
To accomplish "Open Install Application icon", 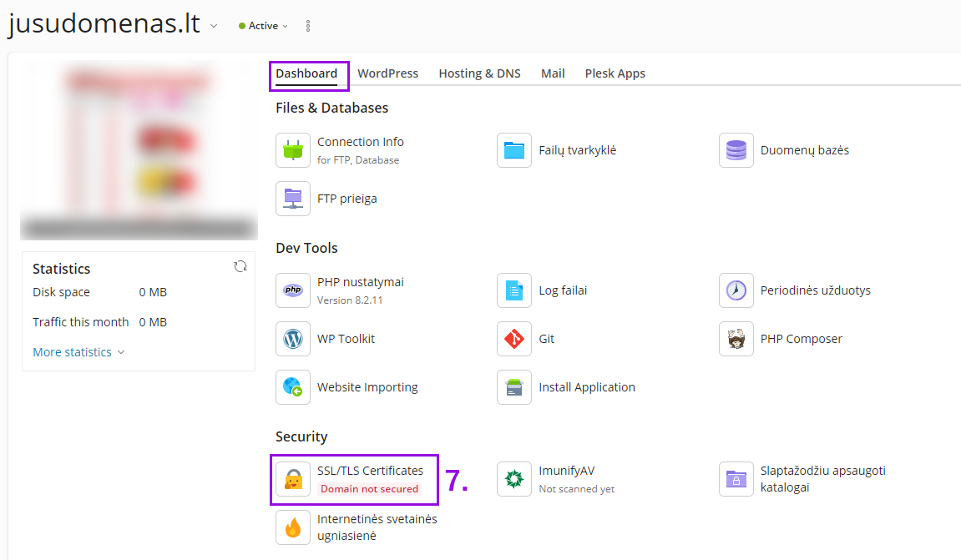I will tap(514, 387).
